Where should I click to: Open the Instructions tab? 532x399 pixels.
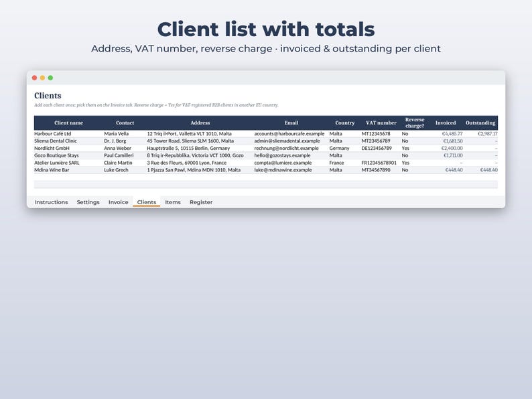[51, 202]
